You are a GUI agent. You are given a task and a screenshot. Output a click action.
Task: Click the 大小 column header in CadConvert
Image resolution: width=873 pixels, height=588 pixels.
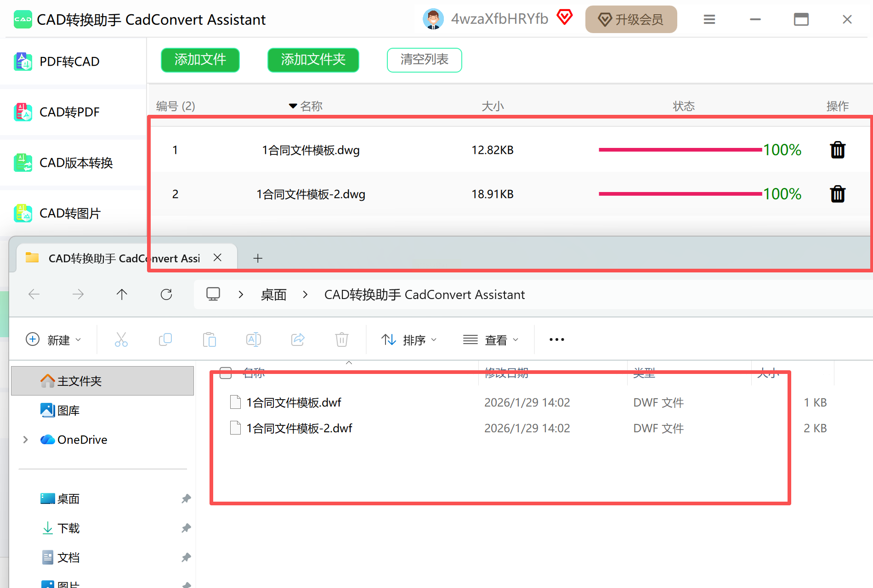click(493, 106)
